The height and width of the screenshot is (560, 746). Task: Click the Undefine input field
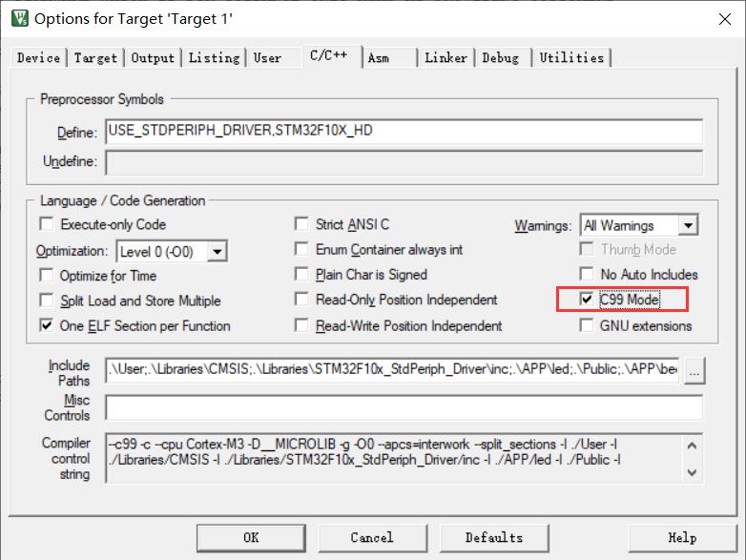[404, 163]
